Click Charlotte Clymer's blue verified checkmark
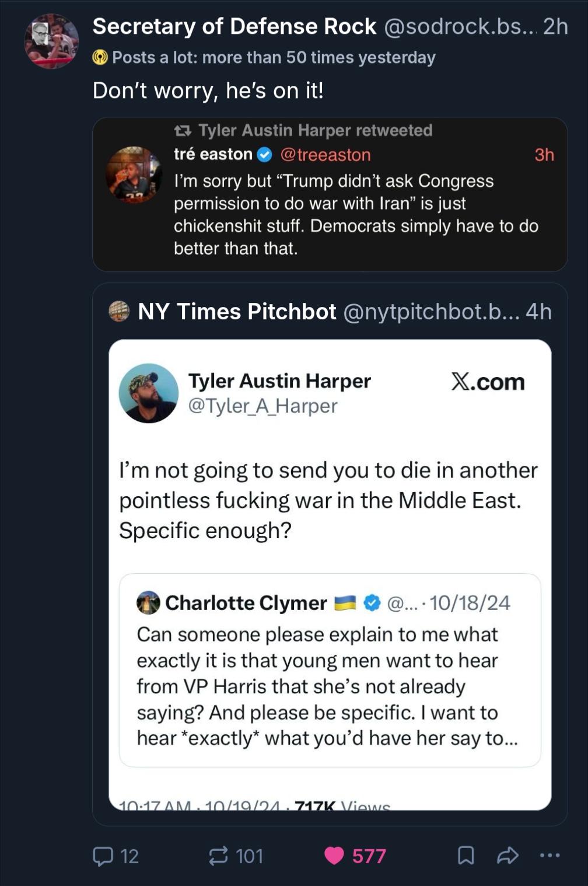This screenshot has height=886, width=588. [x=372, y=603]
